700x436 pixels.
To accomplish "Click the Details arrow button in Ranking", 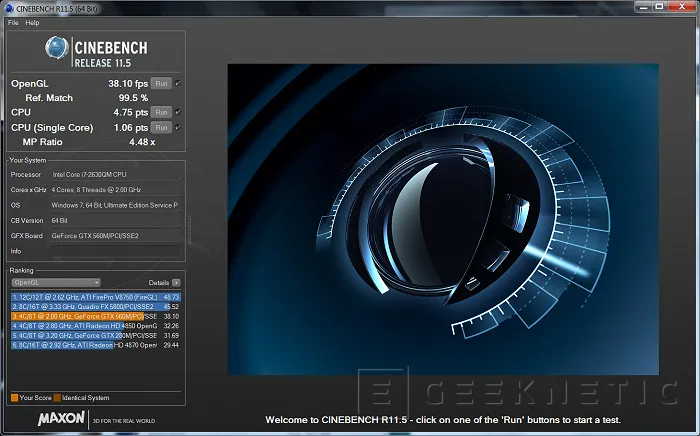I will [x=176, y=282].
